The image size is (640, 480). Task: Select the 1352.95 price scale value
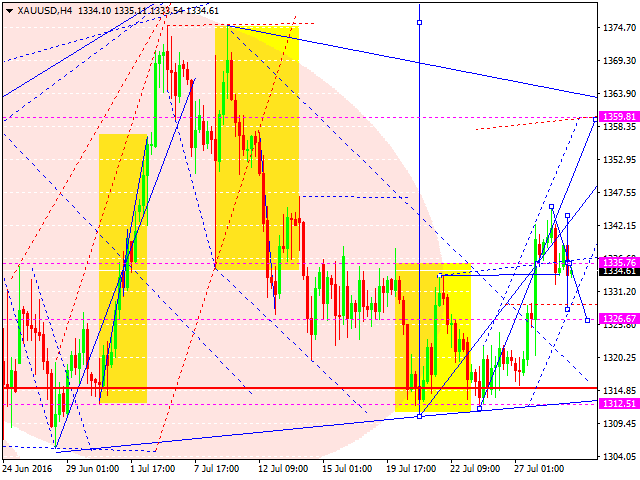[620, 159]
